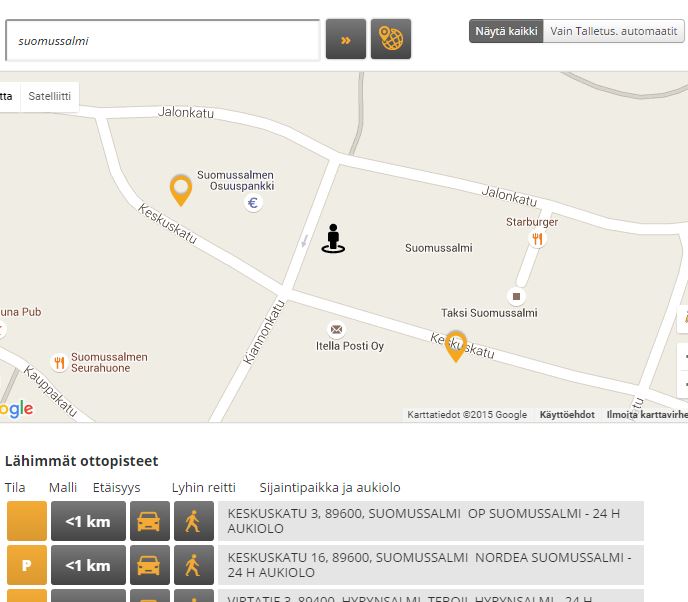Click the orange map pin on Keskuskatu
688x602 pixels.
tap(456, 345)
